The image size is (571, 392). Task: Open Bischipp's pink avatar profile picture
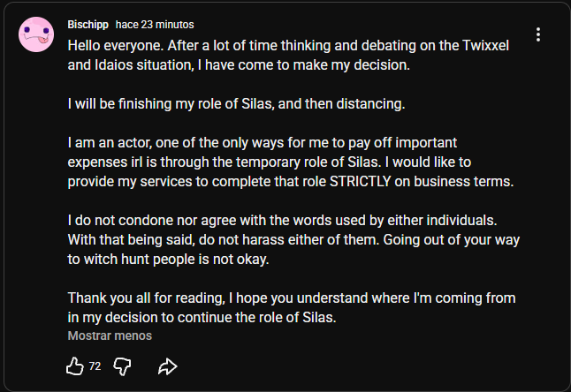pyautogui.click(x=36, y=34)
